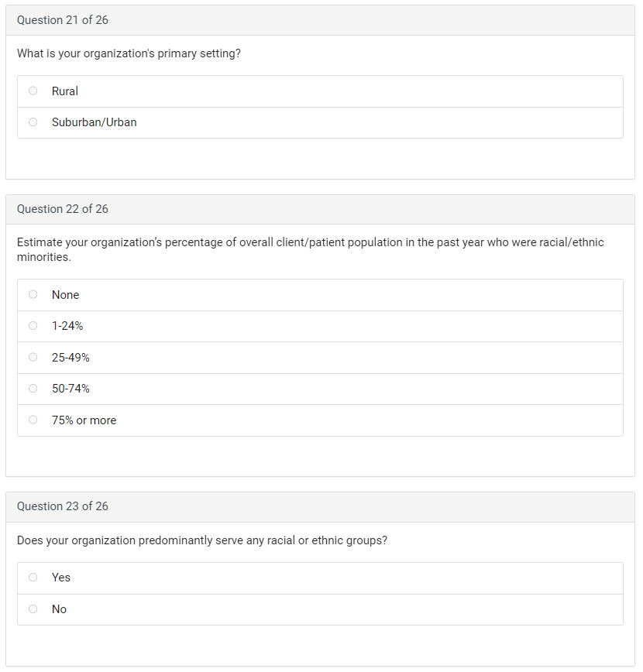
Task: Click the '1-24%' label text
Action: [x=67, y=326]
